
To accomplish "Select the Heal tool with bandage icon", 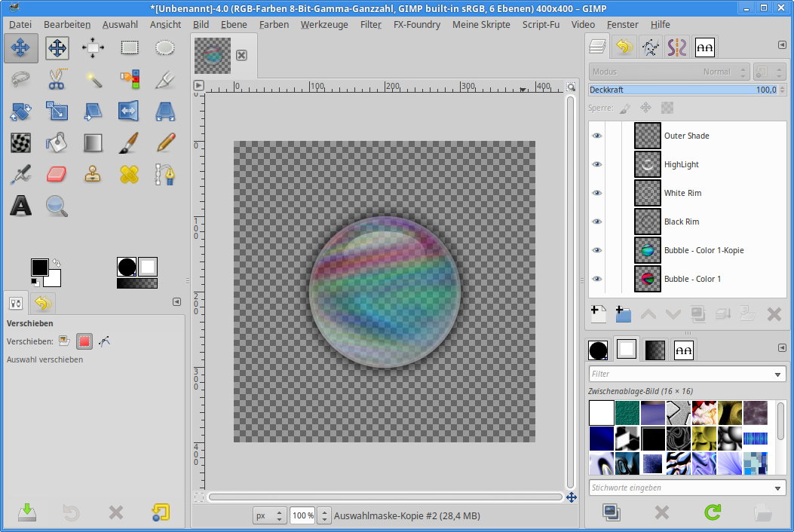I will (130, 174).
